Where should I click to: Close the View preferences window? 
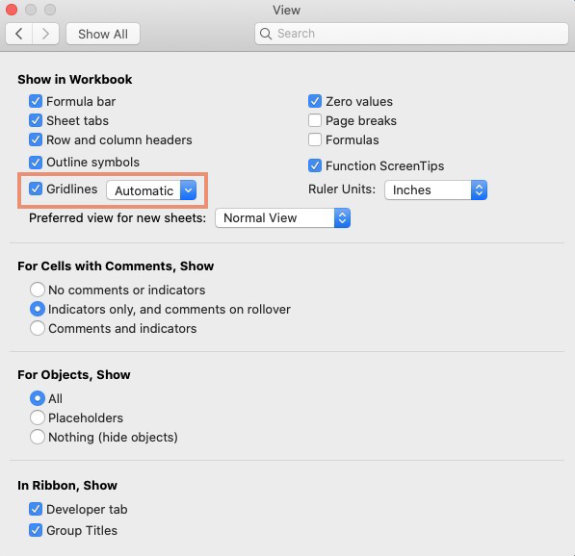[x=11, y=10]
